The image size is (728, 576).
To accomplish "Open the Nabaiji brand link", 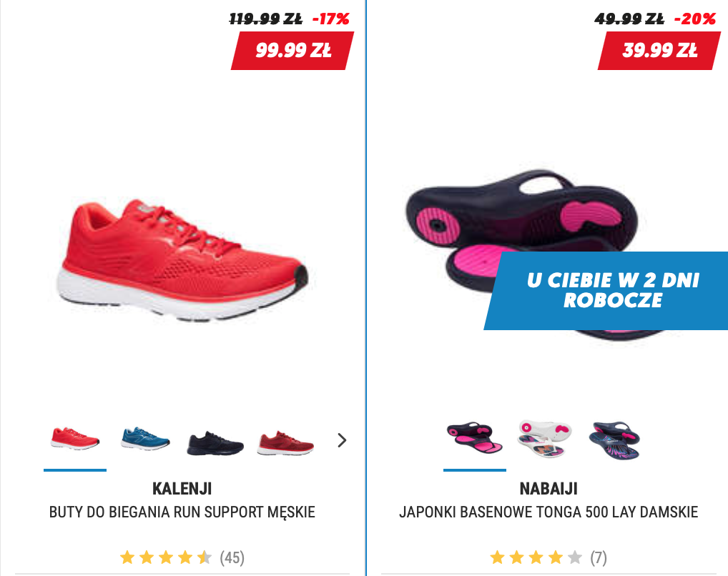I will click(549, 489).
